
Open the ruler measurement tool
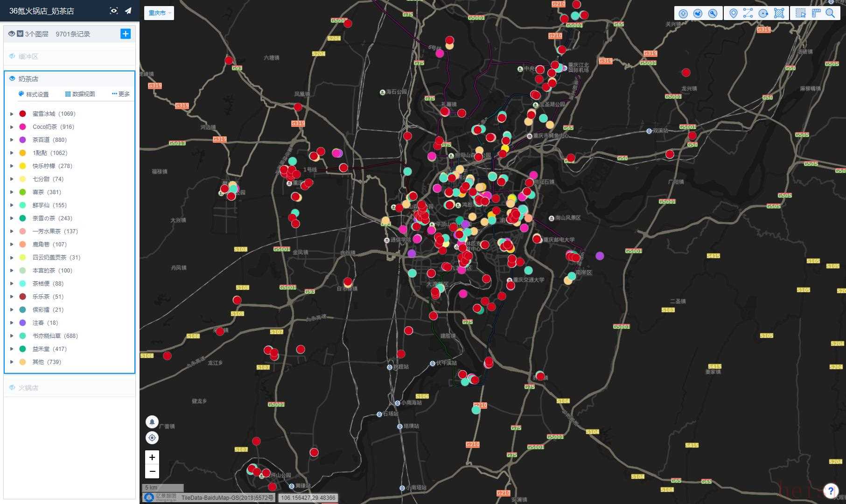[x=816, y=14]
